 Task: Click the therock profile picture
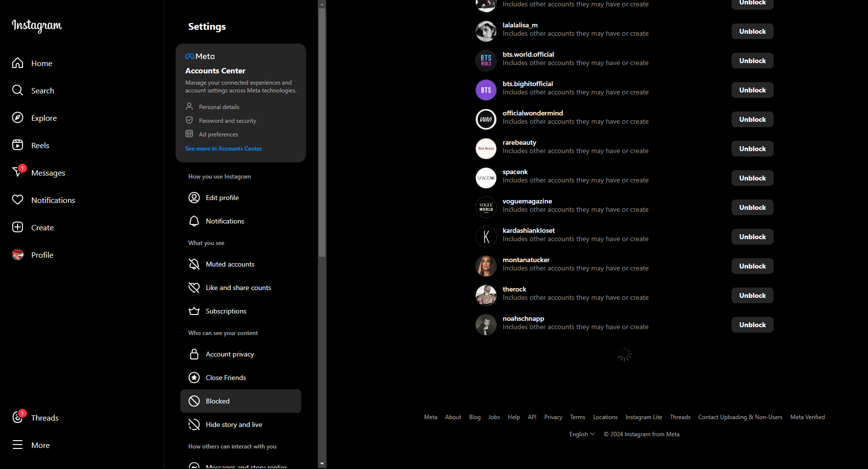(486, 295)
